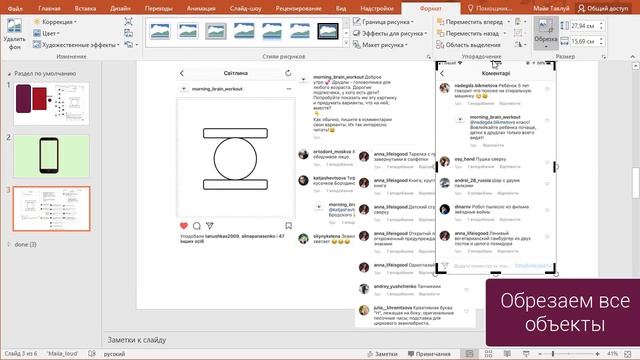Open the Граница рисунка border dropdown
Image resolution: width=640 pixels, height=360 pixels.
384,22
